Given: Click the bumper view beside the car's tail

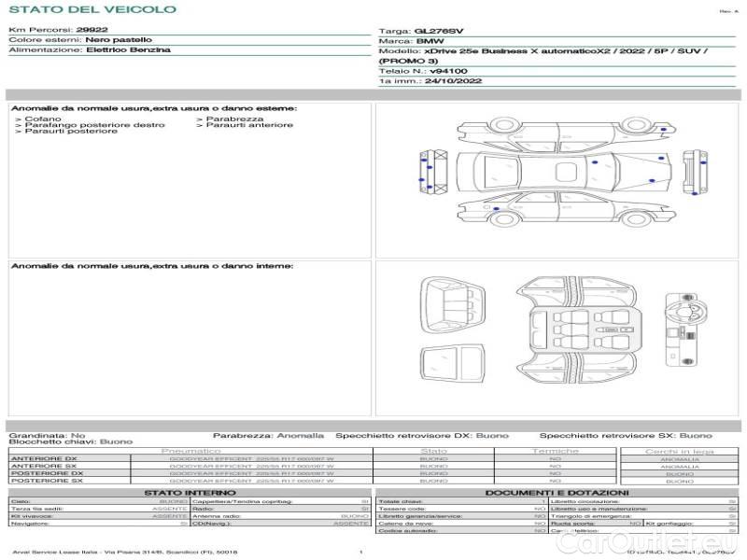Looking at the screenshot, I should pos(695,172).
